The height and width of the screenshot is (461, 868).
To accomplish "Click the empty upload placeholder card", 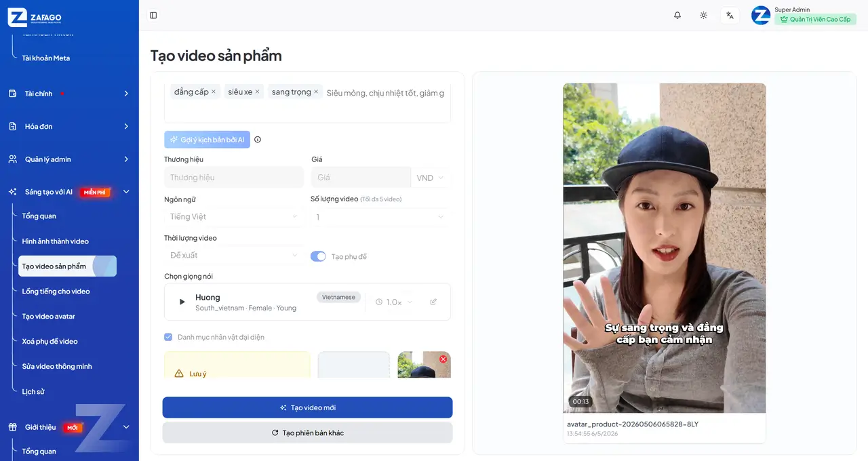I will tap(354, 365).
